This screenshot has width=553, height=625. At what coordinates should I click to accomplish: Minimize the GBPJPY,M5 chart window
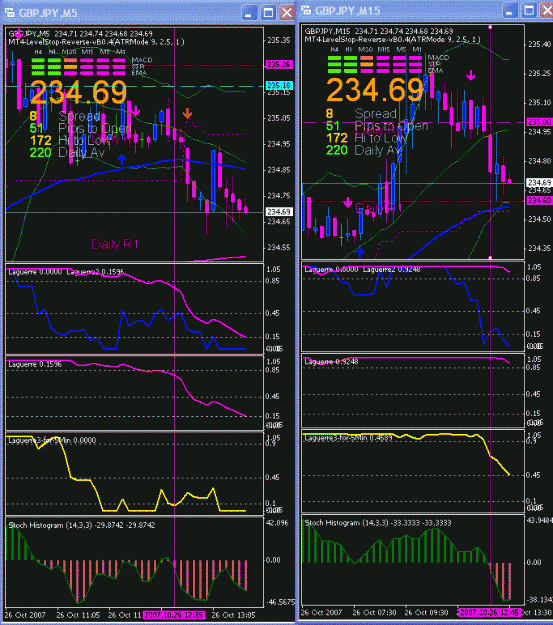click(x=250, y=13)
